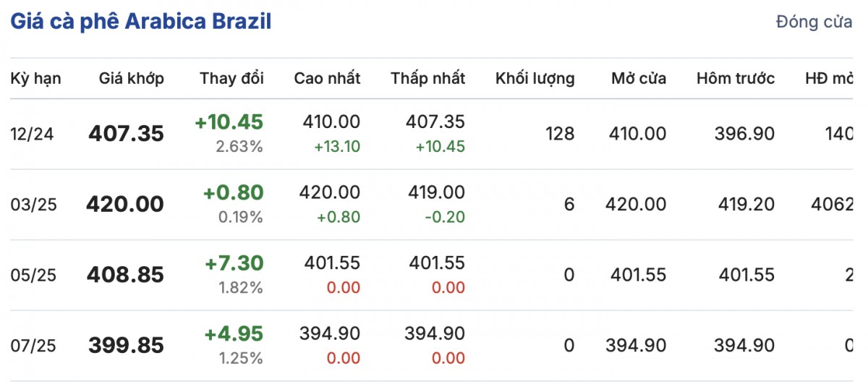Click the 'Thay đổi' column header
The height and width of the screenshot is (384, 868).
(x=231, y=78)
